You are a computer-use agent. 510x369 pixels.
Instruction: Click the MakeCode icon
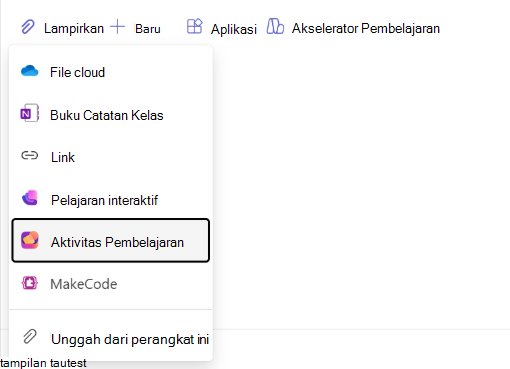coord(30,283)
